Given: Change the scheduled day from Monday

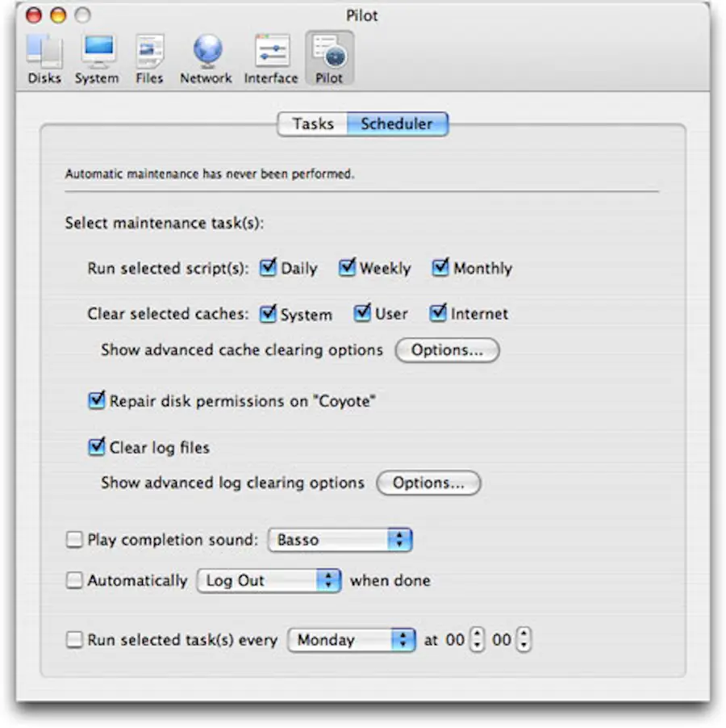Looking at the screenshot, I should point(351,639).
